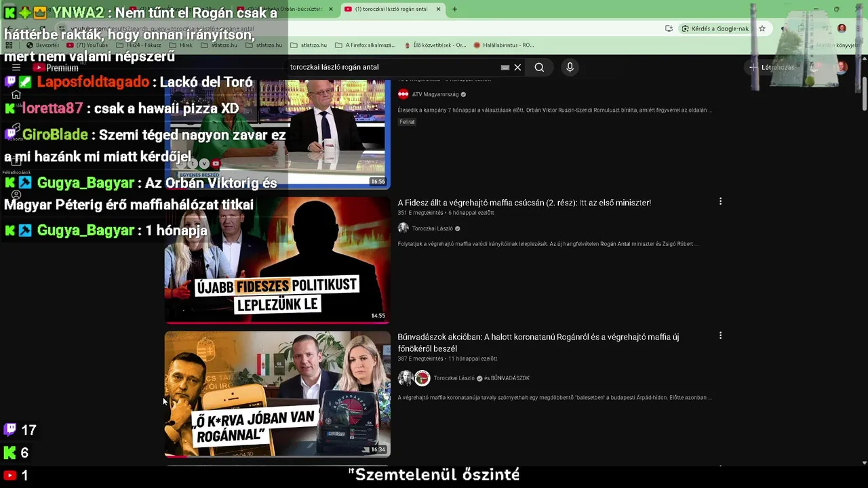
Task: Bookmark this page with the star icon
Action: point(762,28)
